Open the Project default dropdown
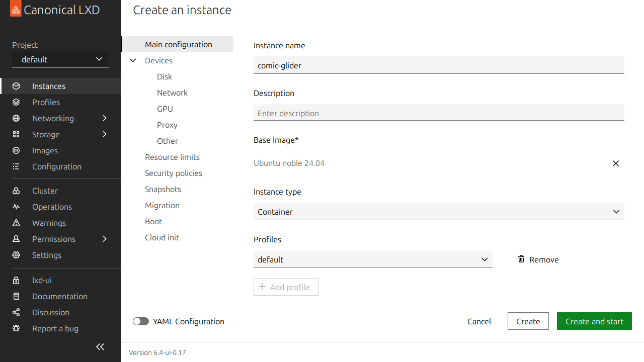The height and width of the screenshot is (362, 644). click(60, 59)
